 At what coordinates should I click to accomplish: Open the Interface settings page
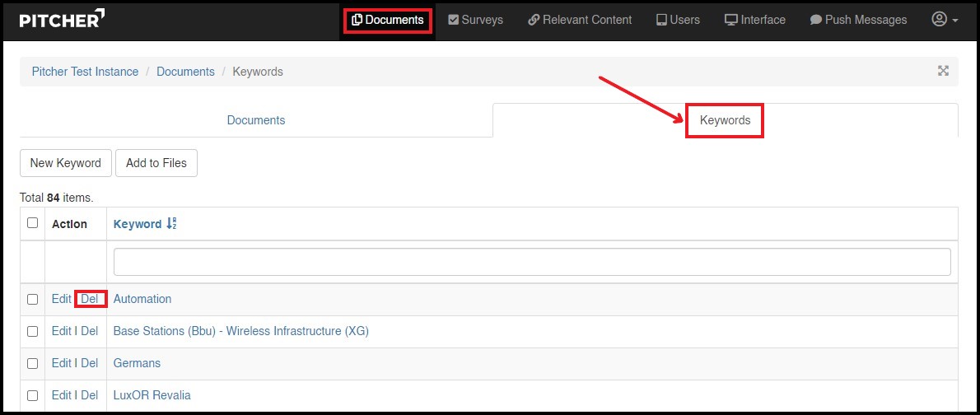pos(754,20)
